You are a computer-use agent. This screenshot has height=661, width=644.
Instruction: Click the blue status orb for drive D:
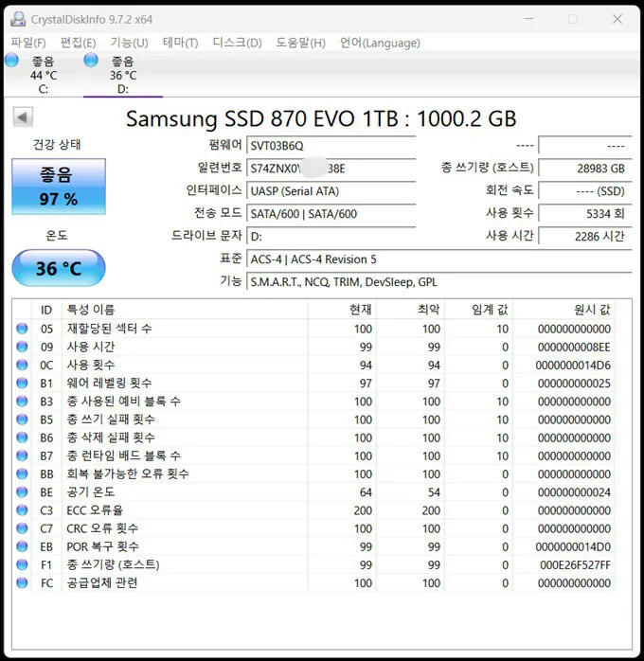coord(91,61)
